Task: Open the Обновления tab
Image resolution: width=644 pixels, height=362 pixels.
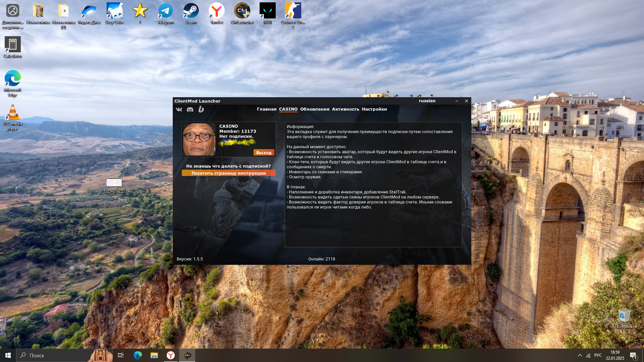Action: [x=314, y=109]
